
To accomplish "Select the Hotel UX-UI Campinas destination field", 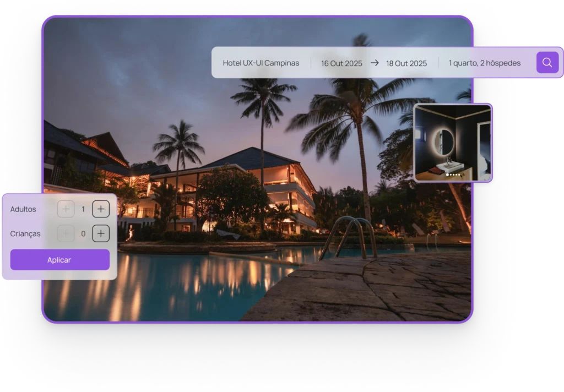I will (261, 63).
